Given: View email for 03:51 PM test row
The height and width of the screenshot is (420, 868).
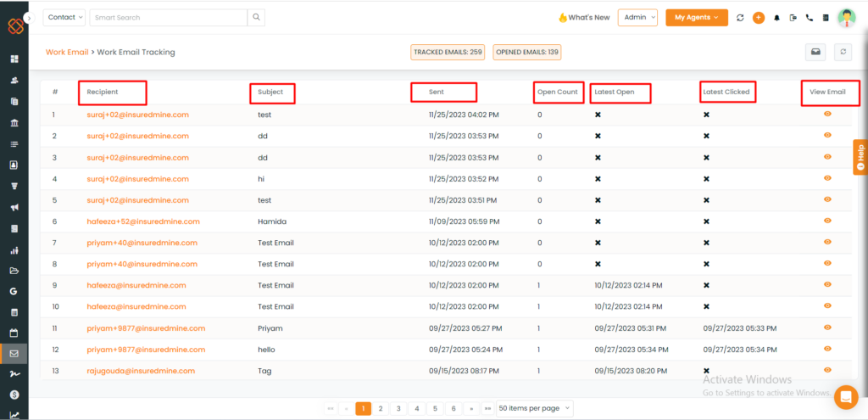Looking at the screenshot, I should click(x=827, y=199).
